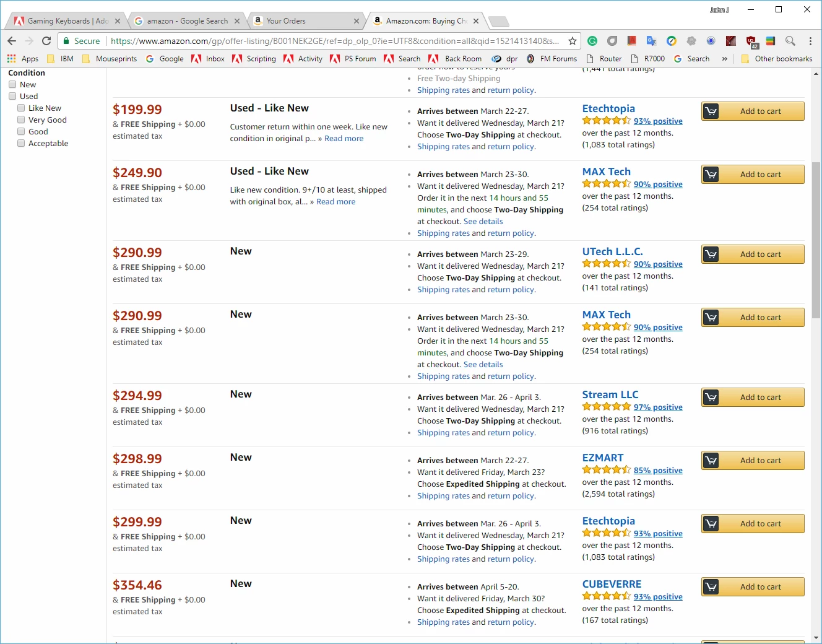The height and width of the screenshot is (644, 822).
Task: Go back using the browser back arrow
Action: tap(12, 41)
